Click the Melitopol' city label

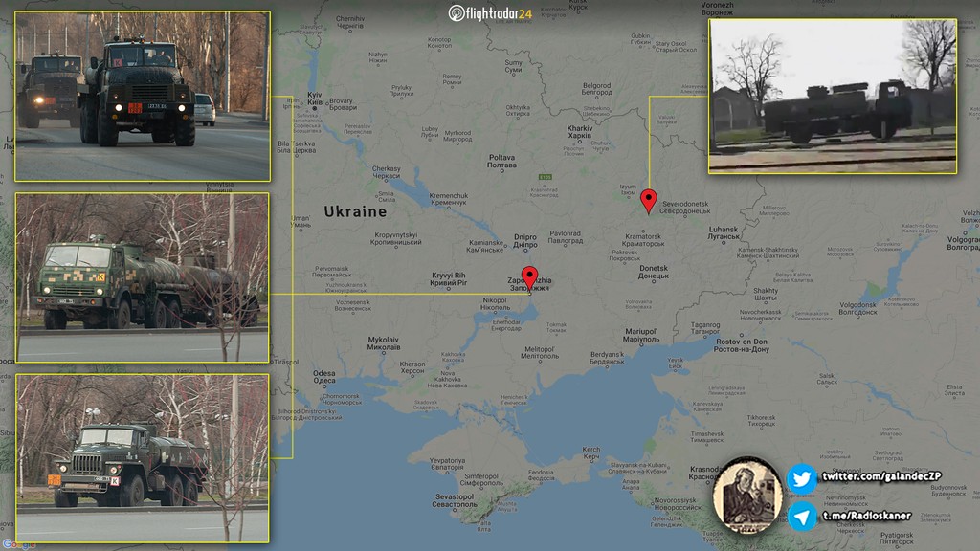click(x=540, y=352)
